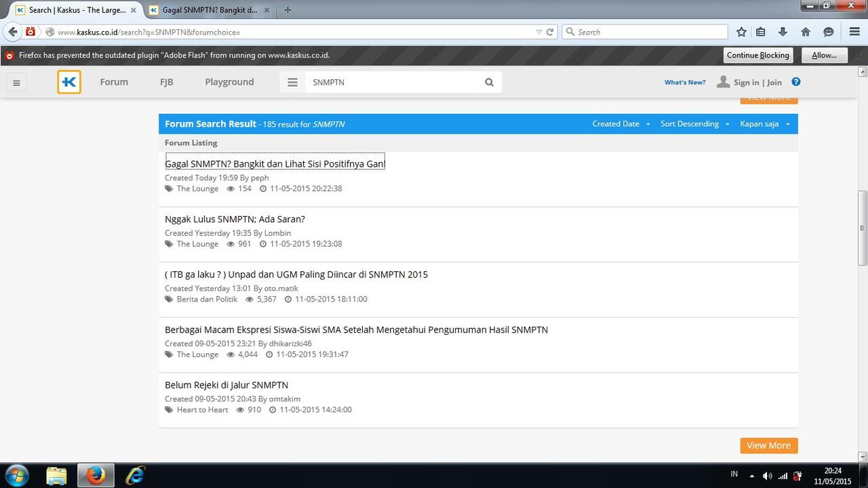
Task: Click the Firefox Search box
Action: pos(645,32)
